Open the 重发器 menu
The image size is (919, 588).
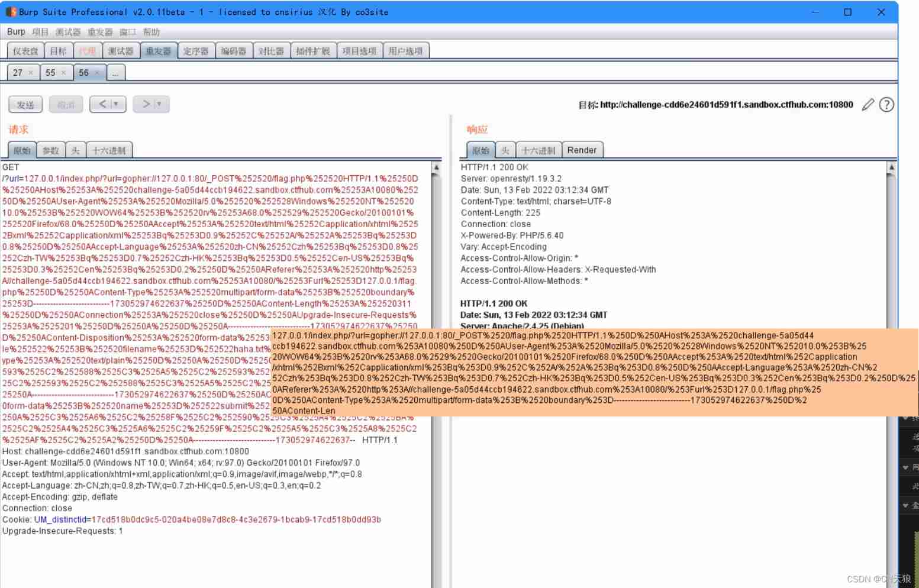[100, 32]
